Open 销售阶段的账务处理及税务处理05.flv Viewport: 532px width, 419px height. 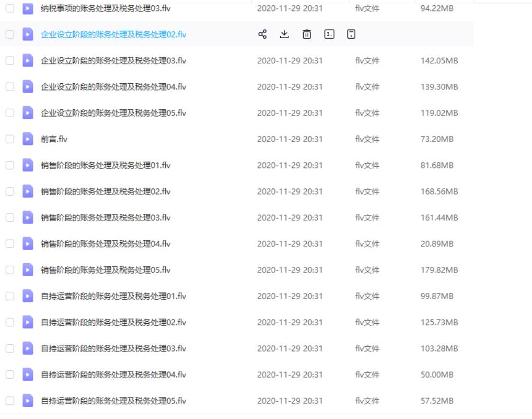click(106, 270)
